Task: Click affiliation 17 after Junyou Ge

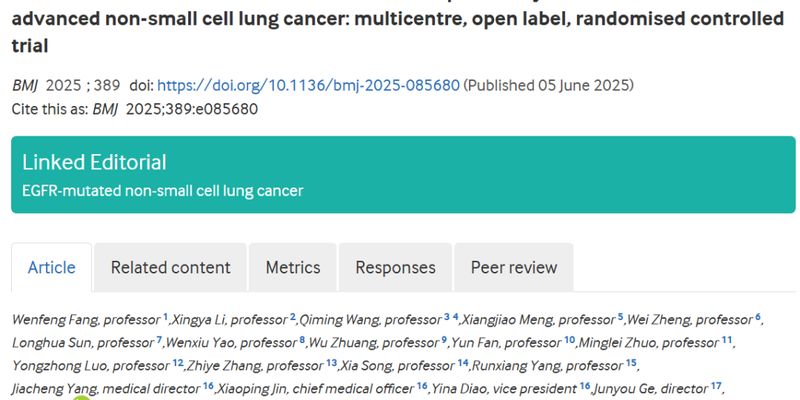Action: coord(716,386)
